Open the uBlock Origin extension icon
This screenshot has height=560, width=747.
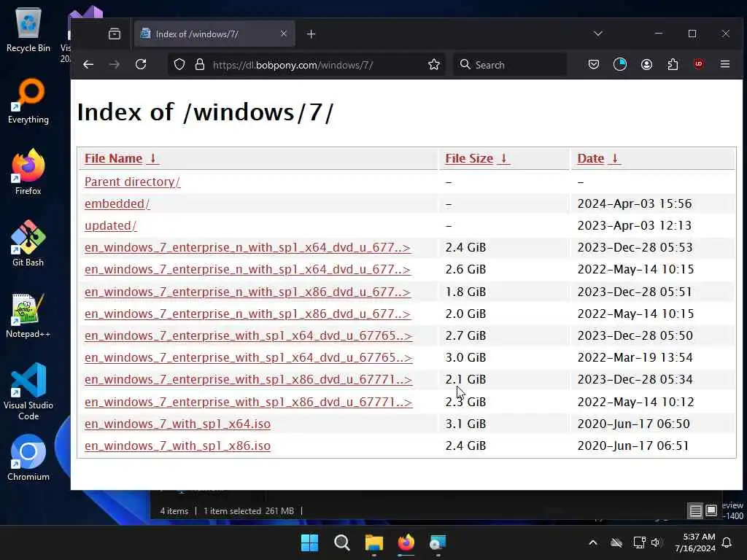pos(699,64)
